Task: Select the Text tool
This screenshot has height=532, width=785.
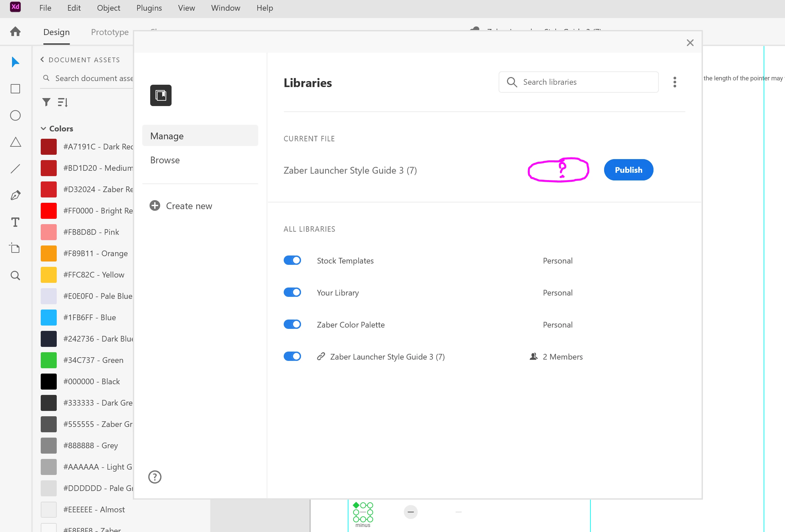Action: point(15,222)
